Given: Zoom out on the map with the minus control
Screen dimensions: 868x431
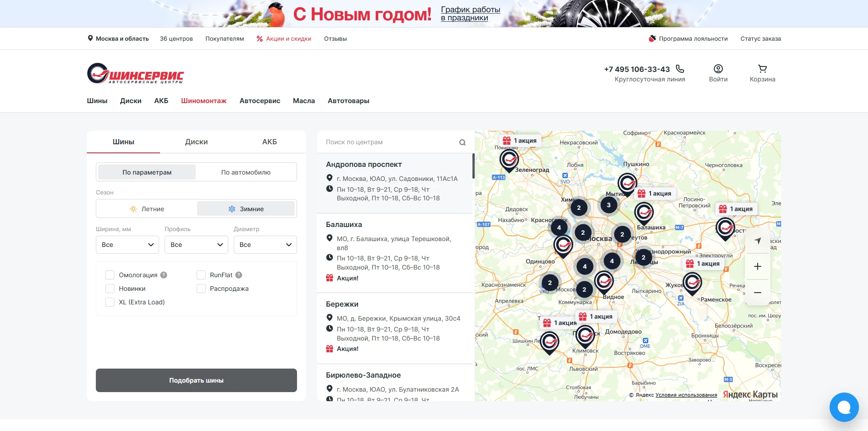Looking at the screenshot, I should (758, 293).
